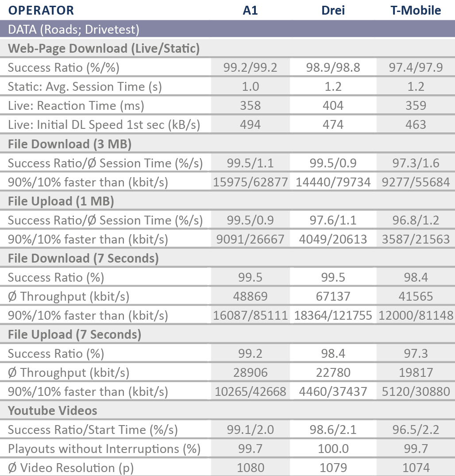455x476 pixels.
Task: Select the T-Mobile reaction time 359
Action: [416, 106]
